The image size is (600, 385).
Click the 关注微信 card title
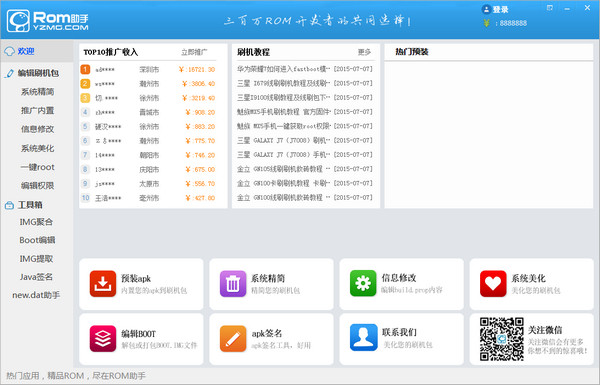pyautogui.click(x=545, y=330)
